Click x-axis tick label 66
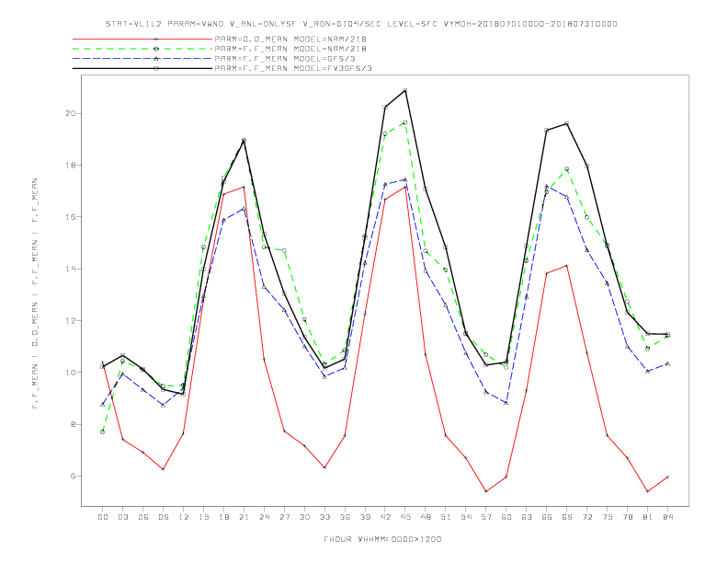Viewport: 728px width, 563px height. 547,517
